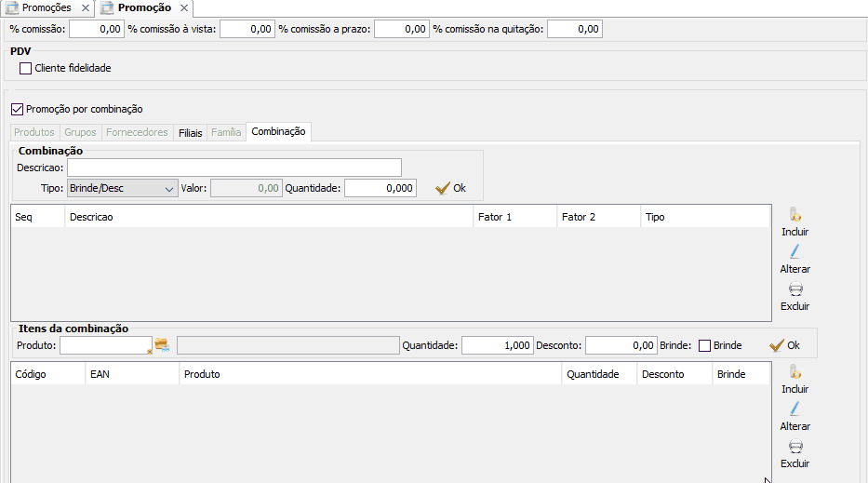The image size is (868, 483).
Task: Switch to the Filiais tab
Action: point(190,132)
